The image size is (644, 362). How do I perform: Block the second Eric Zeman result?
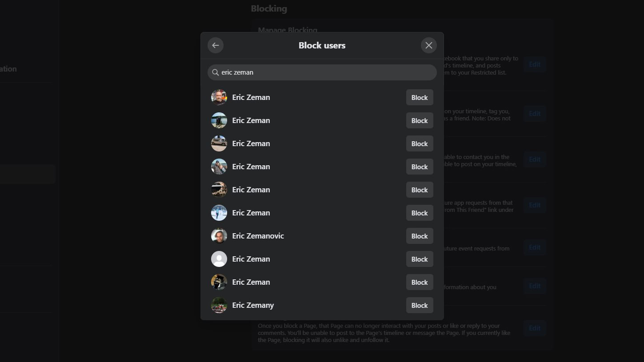tap(419, 121)
